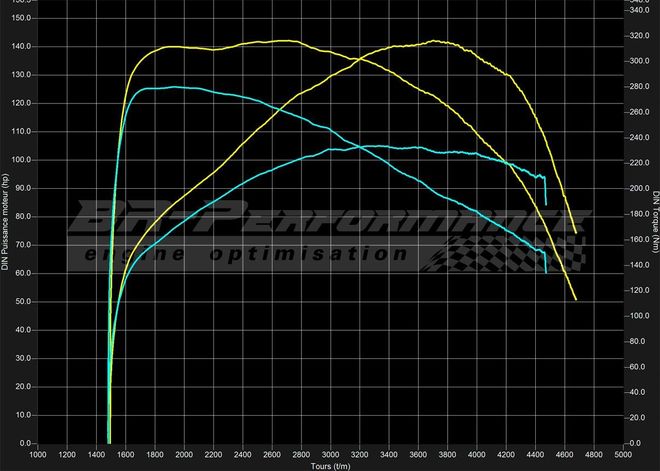Viewport: 660px width, 471px height.
Task: Click the 150.0 hp left axis label
Action: pos(21,18)
